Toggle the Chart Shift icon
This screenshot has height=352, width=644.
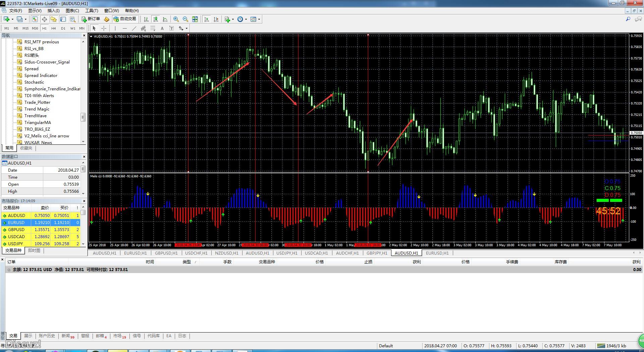point(216,19)
